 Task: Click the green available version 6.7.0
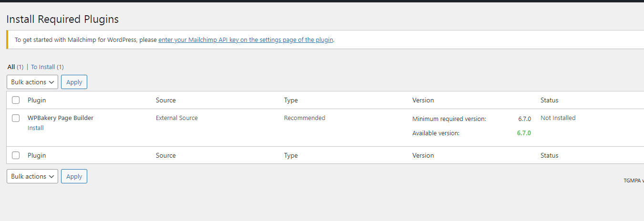tap(524, 133)
